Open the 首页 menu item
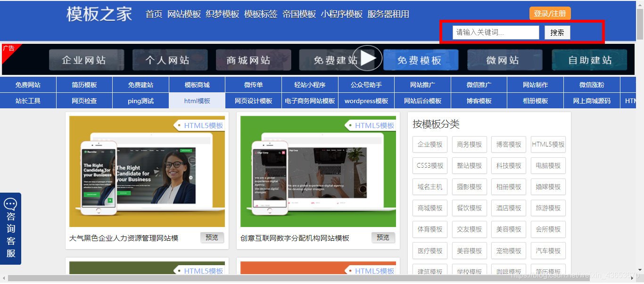Image resolution: width=644 pixels, height=284 pixels. [154, 14]
